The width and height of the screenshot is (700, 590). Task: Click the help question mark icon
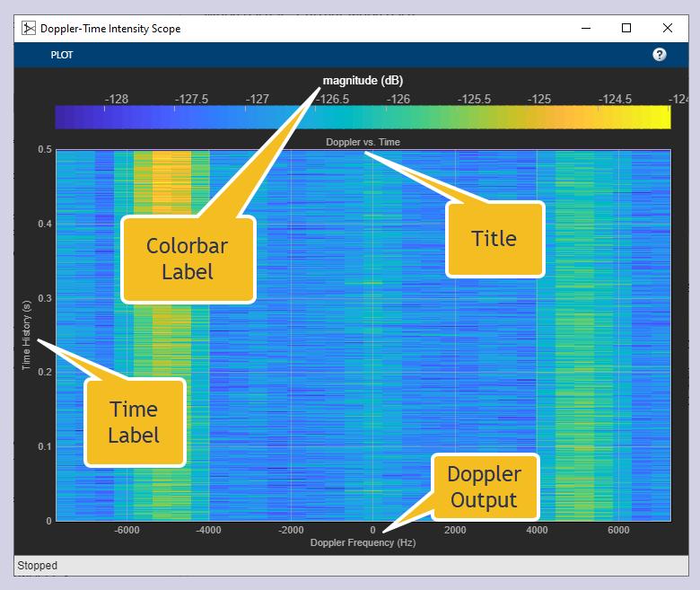tap(659, 55)
